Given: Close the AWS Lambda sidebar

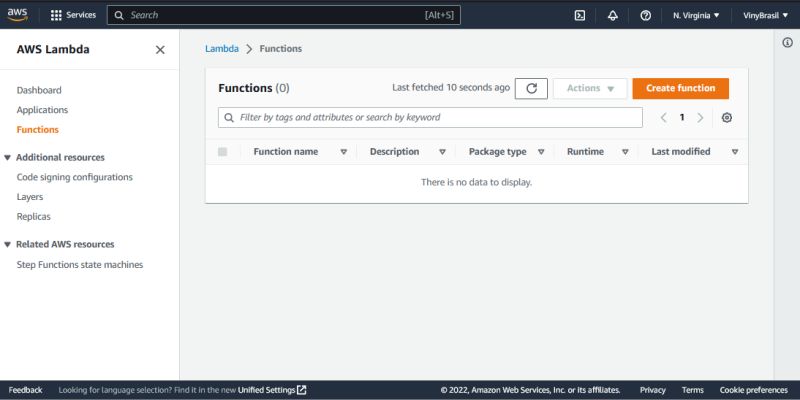Looking at the screenshot, I should coord(160,49).
